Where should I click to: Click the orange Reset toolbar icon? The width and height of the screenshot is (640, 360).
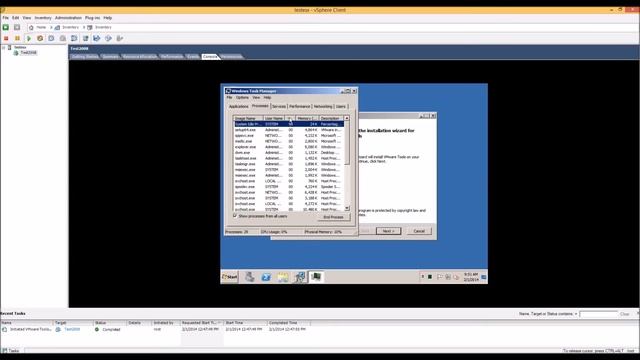[x=40, y=38]
